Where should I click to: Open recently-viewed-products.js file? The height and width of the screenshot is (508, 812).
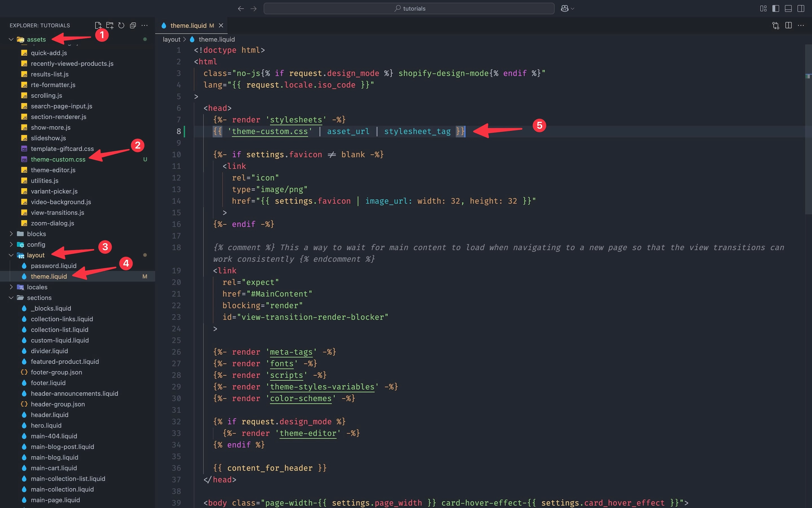pyautogui.click(x=72, y=63)
